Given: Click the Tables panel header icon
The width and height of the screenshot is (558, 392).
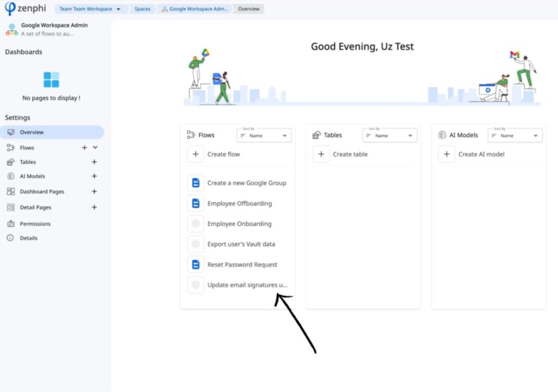Looking at the screenshot, I should click(x=317, y=135).
